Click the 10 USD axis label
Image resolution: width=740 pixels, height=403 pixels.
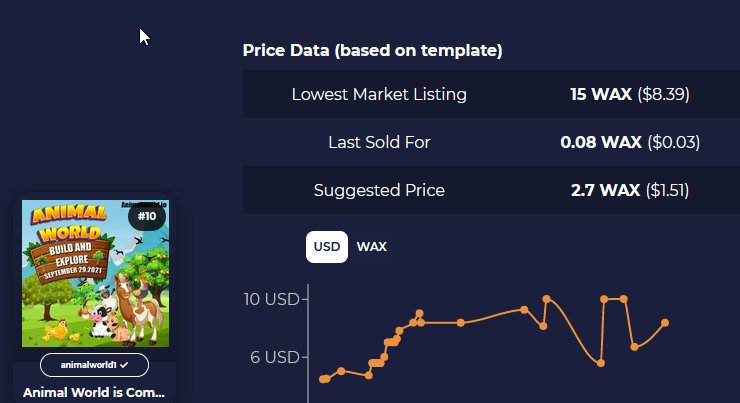point(271,299)
